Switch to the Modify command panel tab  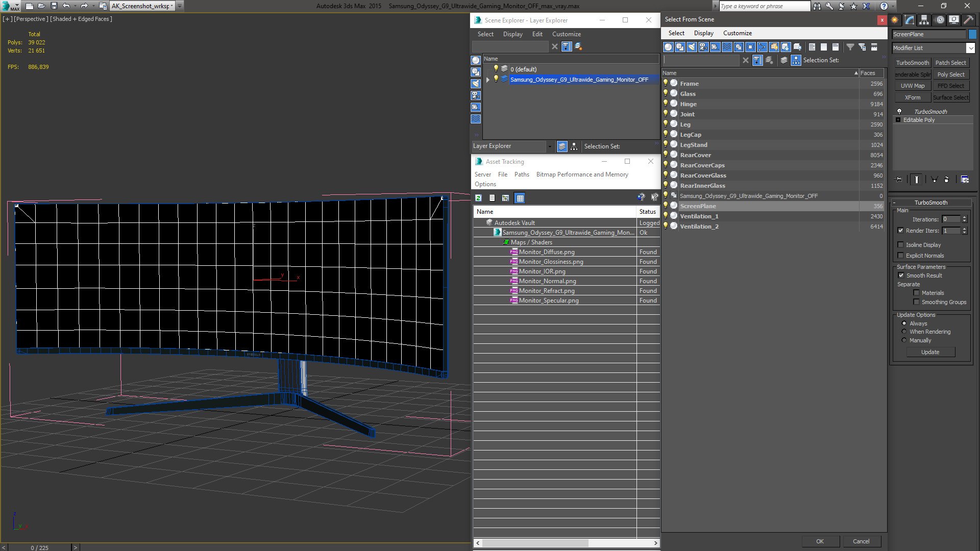[910, 20]
